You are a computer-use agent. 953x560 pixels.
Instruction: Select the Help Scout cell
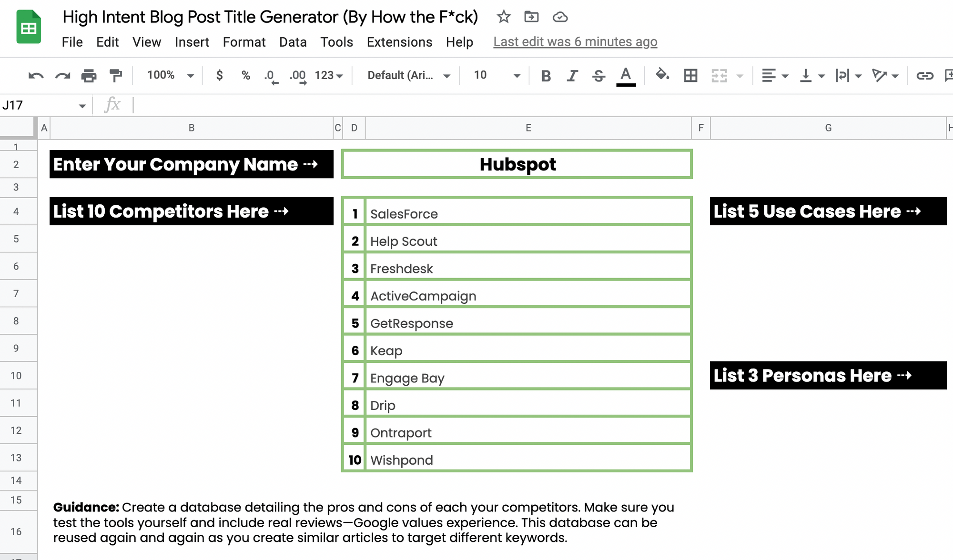click(528, 239)
